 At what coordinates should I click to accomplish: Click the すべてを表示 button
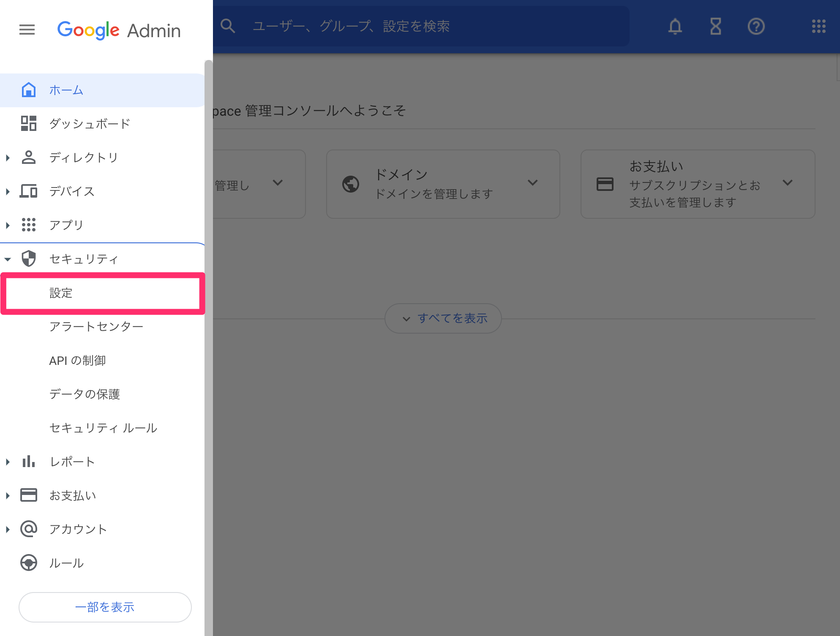point(443,318)
